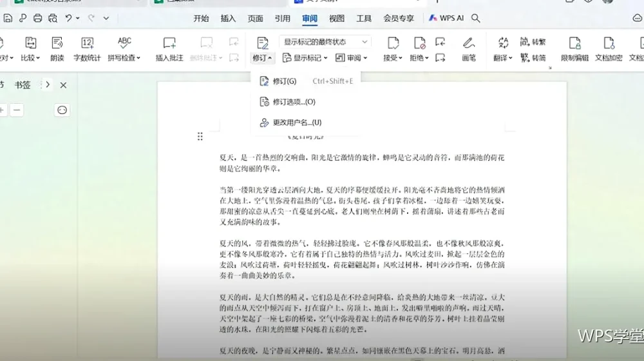Click the 接受 accept changes icon

393,43
